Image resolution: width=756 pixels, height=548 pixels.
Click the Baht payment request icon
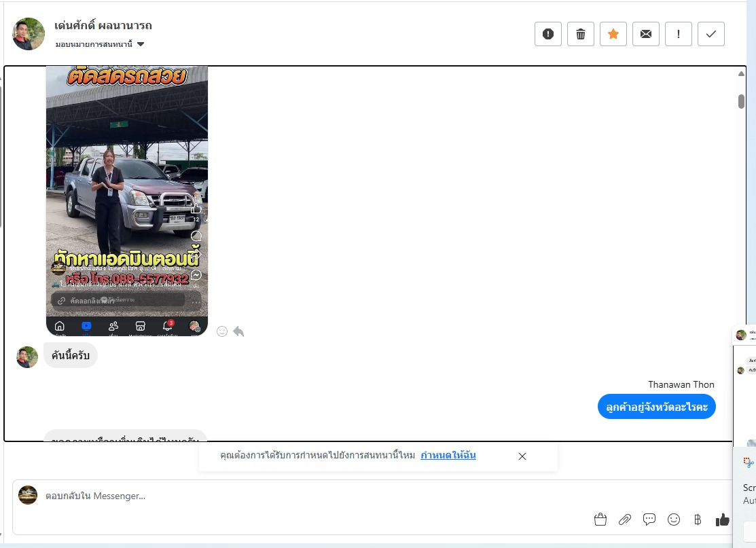click(x=698, y=519)
